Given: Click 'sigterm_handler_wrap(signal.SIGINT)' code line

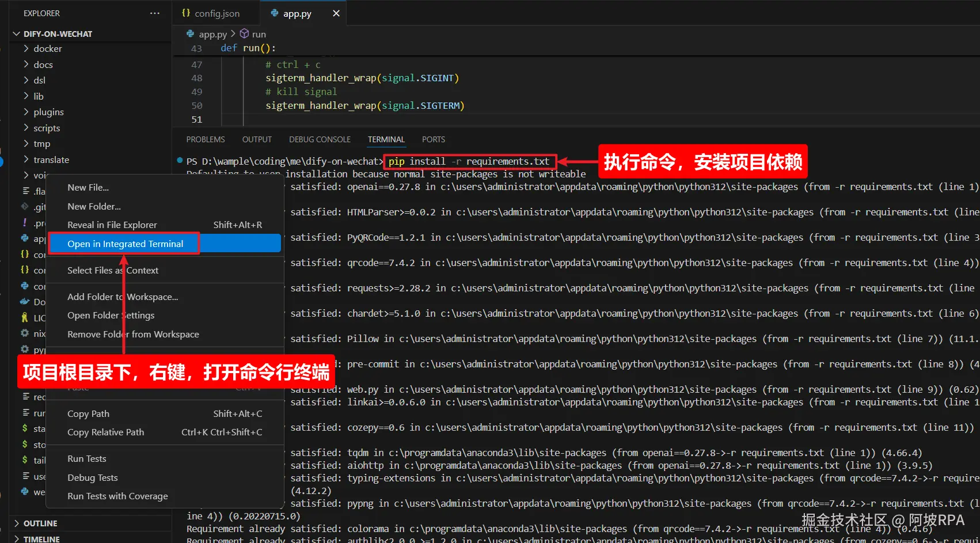Looking at the screenshot, I should coord(362,78).
